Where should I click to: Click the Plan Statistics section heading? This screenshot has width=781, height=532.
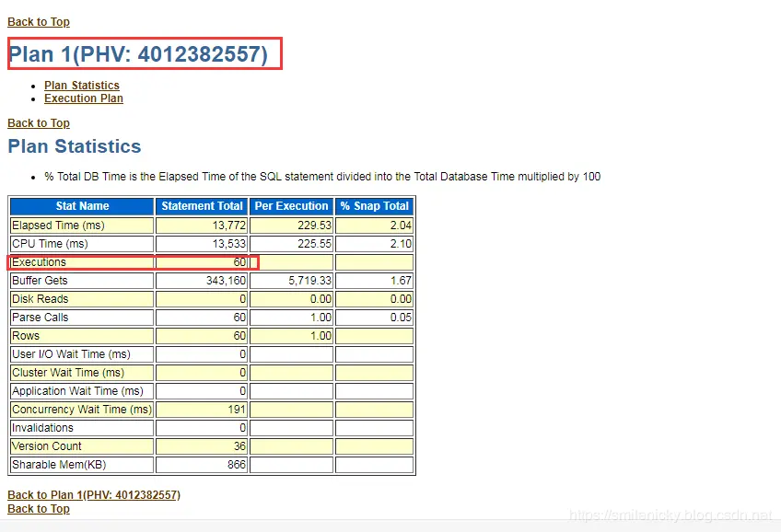click(x=75, y=146)
